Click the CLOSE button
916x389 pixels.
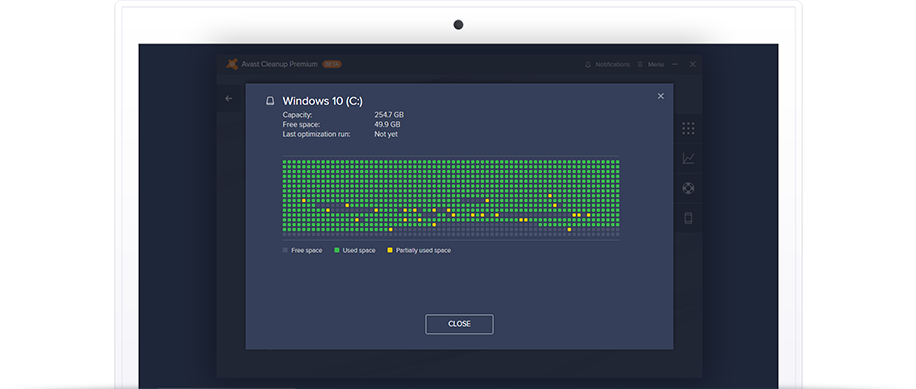click(459, 324)
